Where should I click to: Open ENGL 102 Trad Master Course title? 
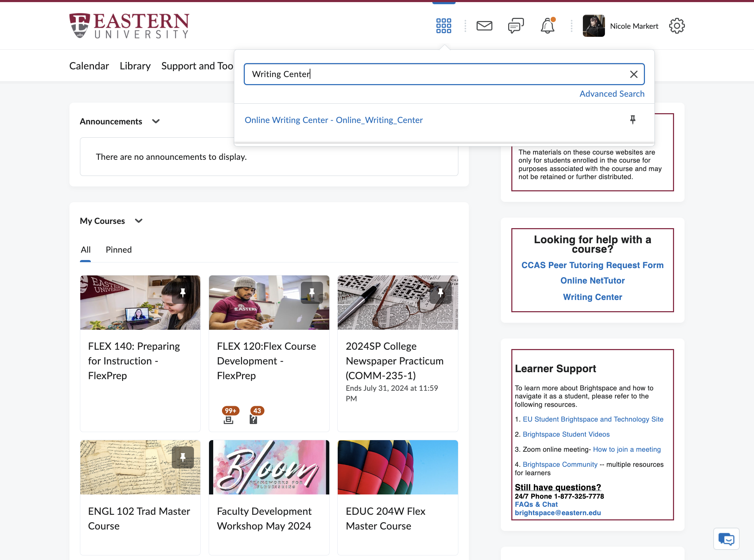coord(139,519)
